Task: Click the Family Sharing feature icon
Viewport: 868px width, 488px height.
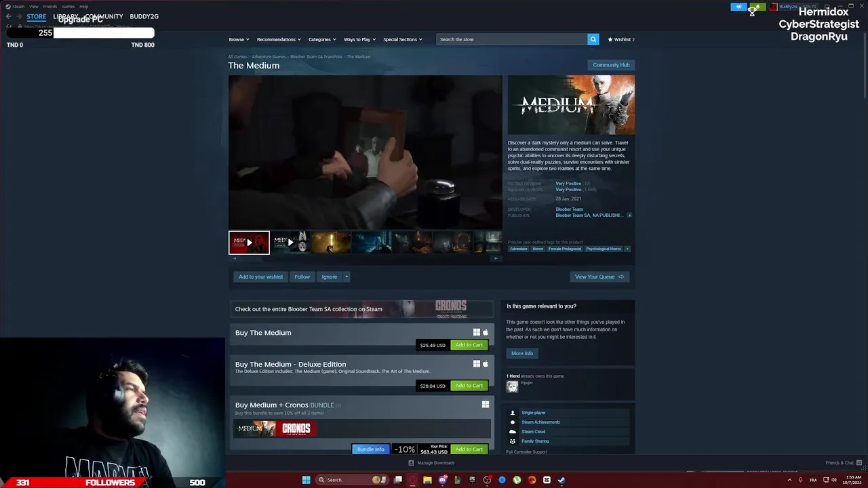Action: coord(513,441)
